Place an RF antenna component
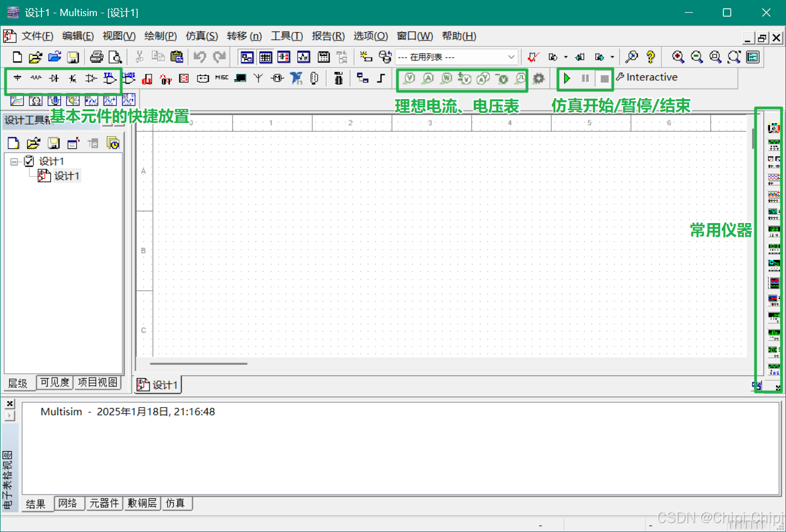Screen dimensions: 786x532 pos(258,78)
